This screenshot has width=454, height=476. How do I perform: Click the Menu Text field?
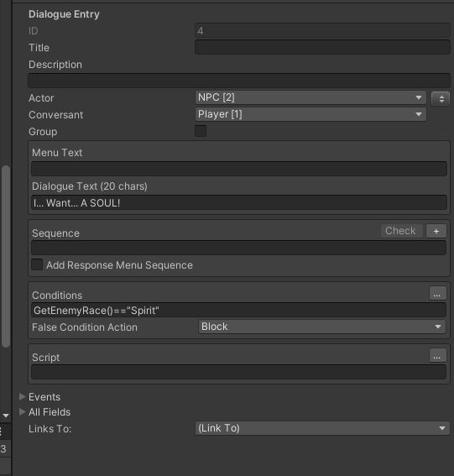[239, 169]
